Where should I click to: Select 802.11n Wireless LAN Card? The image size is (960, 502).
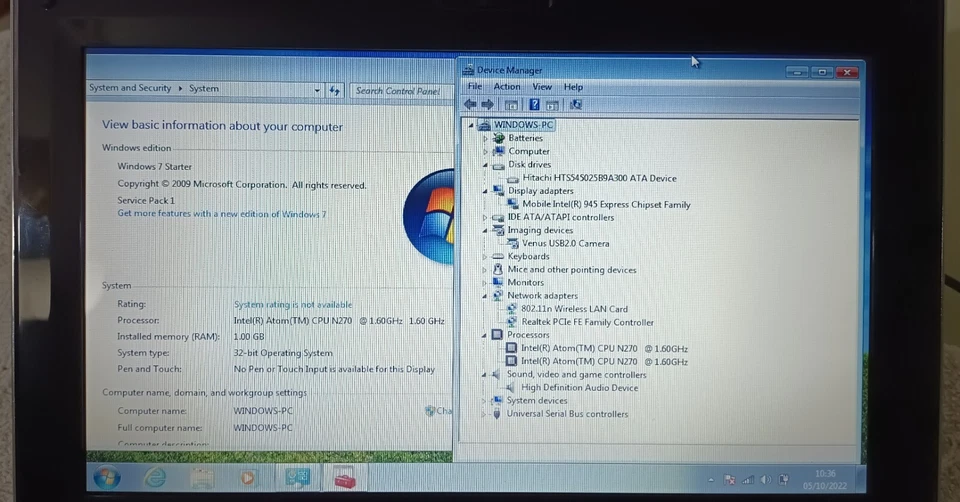point(574,309)
